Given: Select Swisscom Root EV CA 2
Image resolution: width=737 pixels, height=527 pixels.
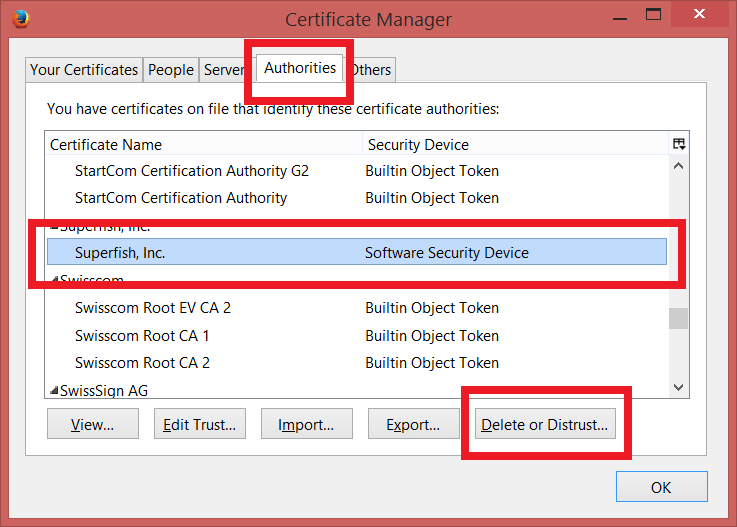Looking at the screenshot, I should coord(153,308).
